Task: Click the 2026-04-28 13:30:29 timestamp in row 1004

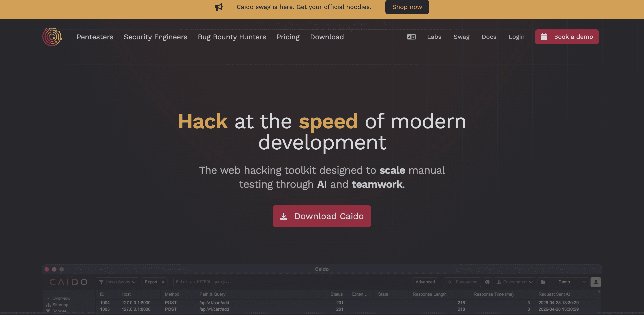Action: (x=559, y=303)
